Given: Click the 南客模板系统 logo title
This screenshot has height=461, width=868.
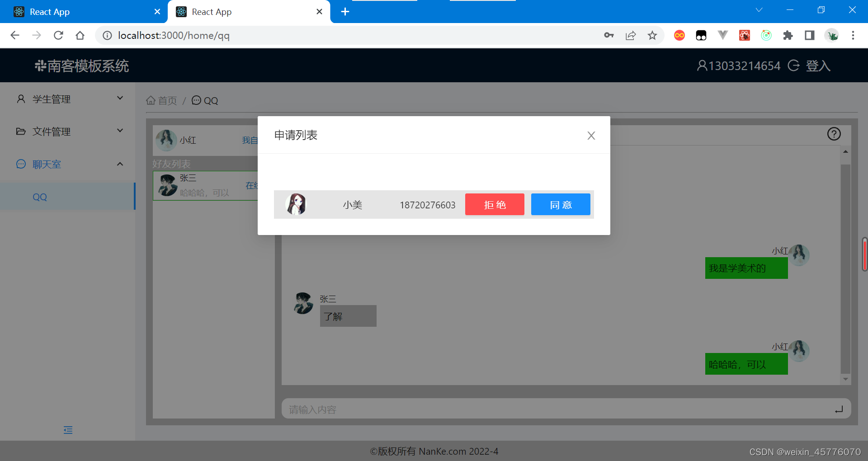Looking at the screenshot, I should pos(82,66).
